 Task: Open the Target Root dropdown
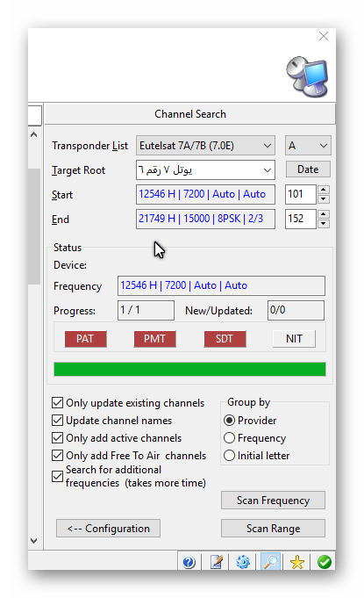(205, 169)
